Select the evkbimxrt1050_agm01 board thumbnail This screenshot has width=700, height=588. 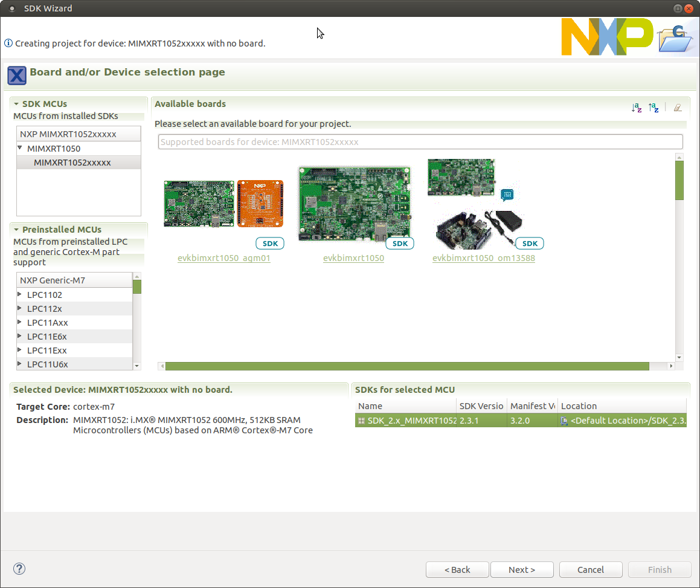pyautogui.click(x=223, y=204)
